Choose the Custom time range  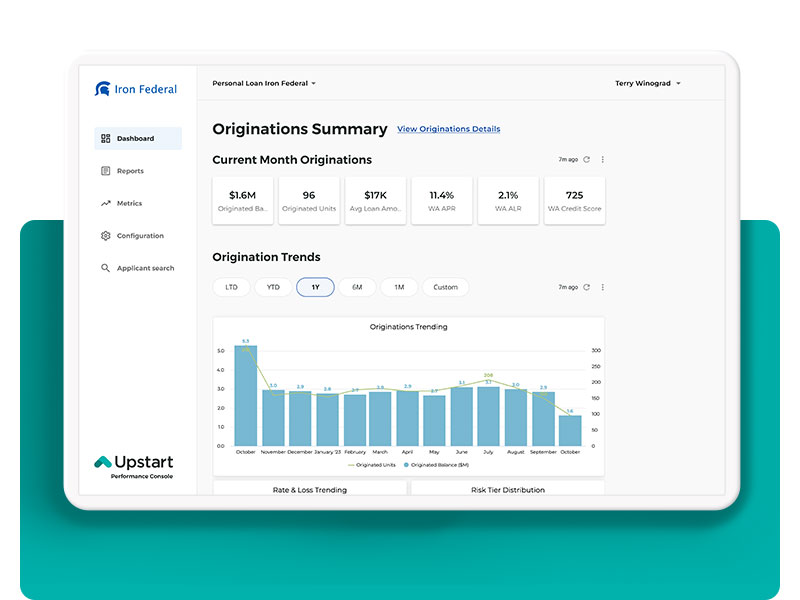(x=445, y=287)
